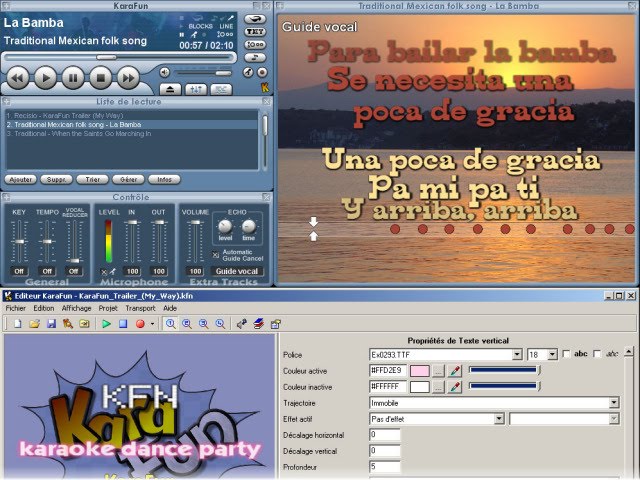Toggle the first abc checkbox next to font size
640x480 pixels.
coord(566,354)
